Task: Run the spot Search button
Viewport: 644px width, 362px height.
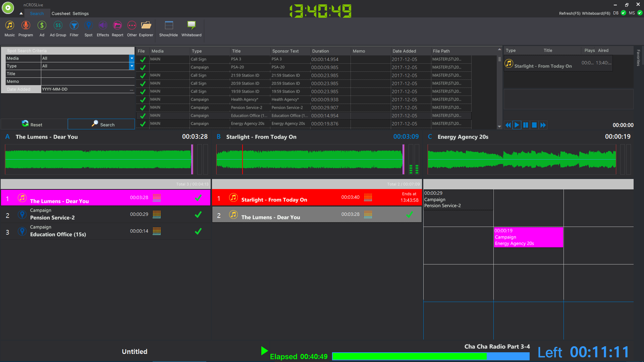Action: 101,124
